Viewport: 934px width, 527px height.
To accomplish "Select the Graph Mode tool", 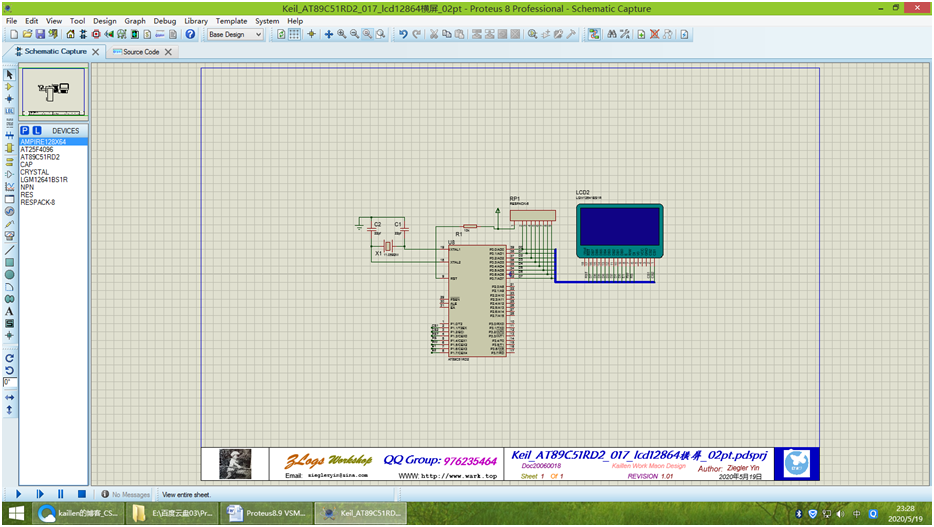I will pyautogui.click(x=9, y=186).
